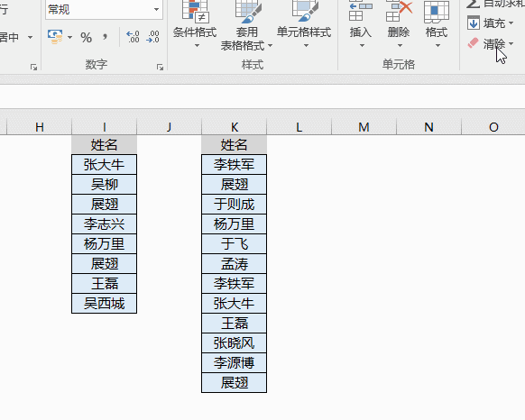Click the Decrease Decimal icon
525x420 pixels.
(153, 37)
